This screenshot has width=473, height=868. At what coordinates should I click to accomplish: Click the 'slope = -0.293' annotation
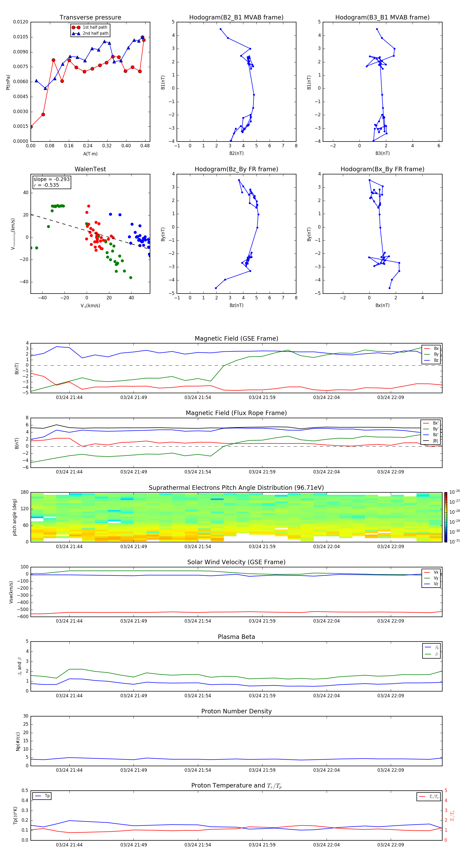(52, 179)
